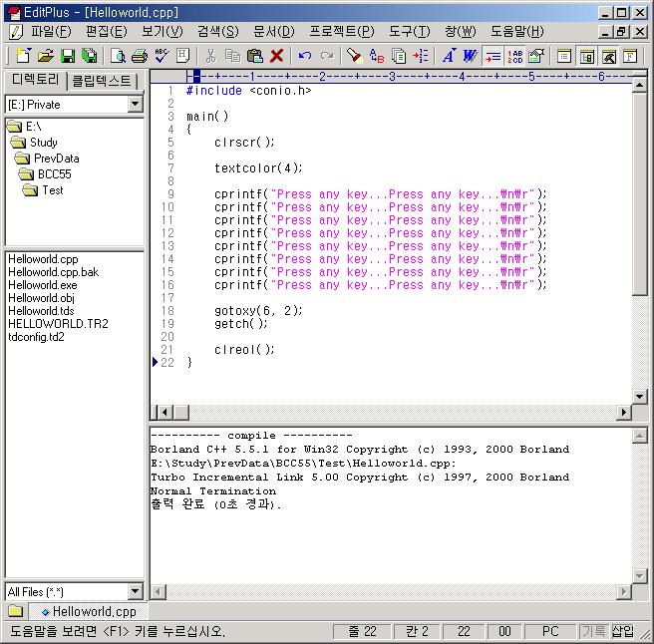Select Helloworld.cpp.bak in the file list

coord(54,272)
